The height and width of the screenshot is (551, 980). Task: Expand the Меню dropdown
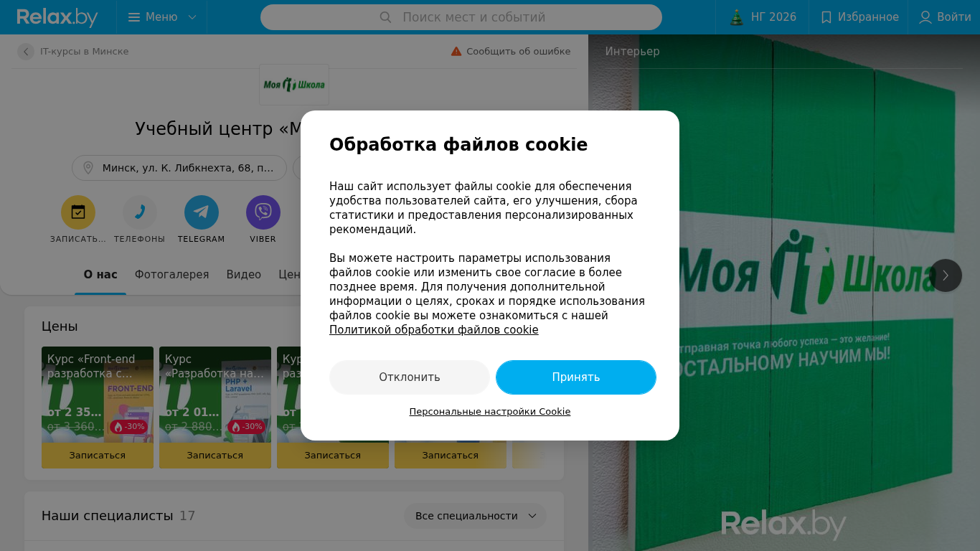(x=162, y=17)
